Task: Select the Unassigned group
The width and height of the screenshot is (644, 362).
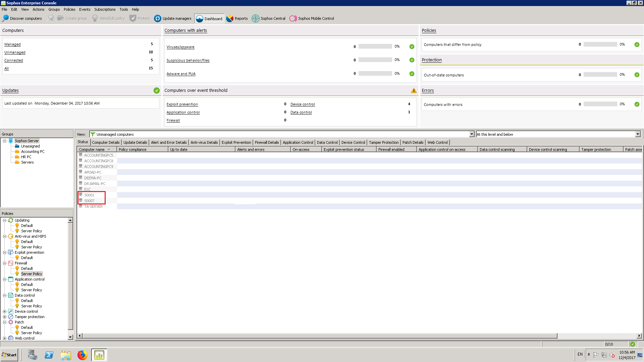Action: pyautogui.click(x=30, y=146)
